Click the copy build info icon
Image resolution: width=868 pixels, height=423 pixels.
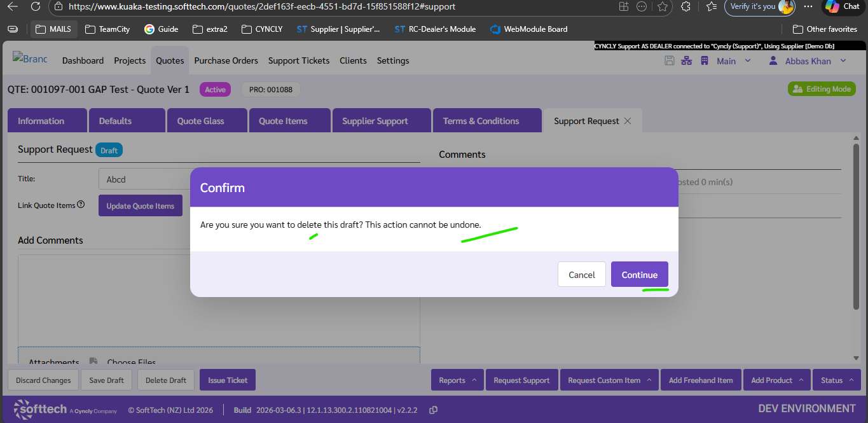(x=433, y=410)
